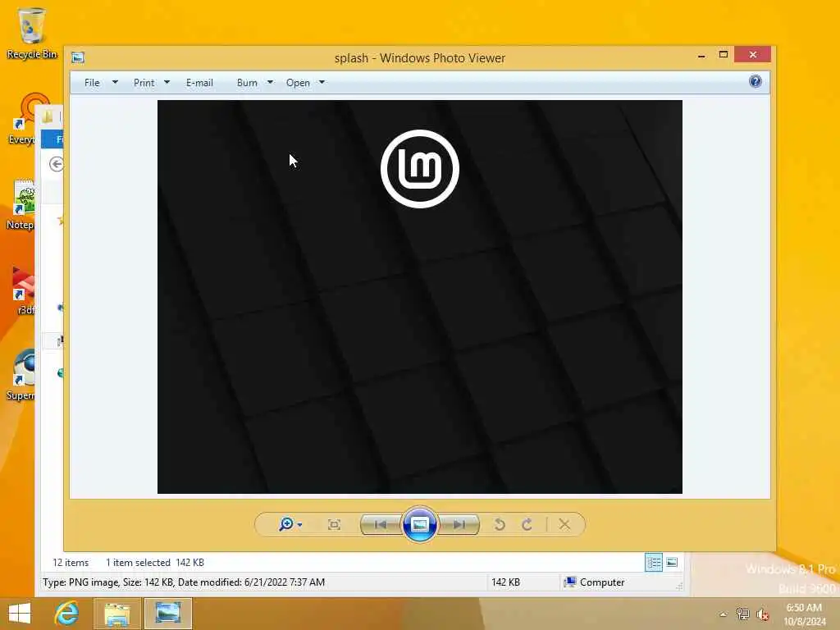Image resolution: width=840 pixels, height=630 pixels.
Task: Click the Explorer back arrow button
Action: click(x=56, y=164)
